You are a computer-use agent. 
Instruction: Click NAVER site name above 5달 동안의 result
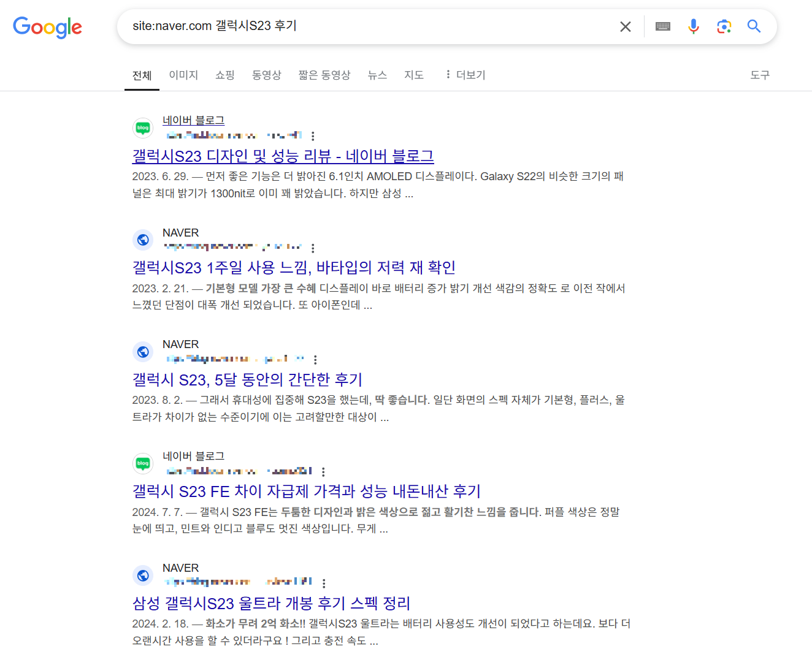click(180, 344)
